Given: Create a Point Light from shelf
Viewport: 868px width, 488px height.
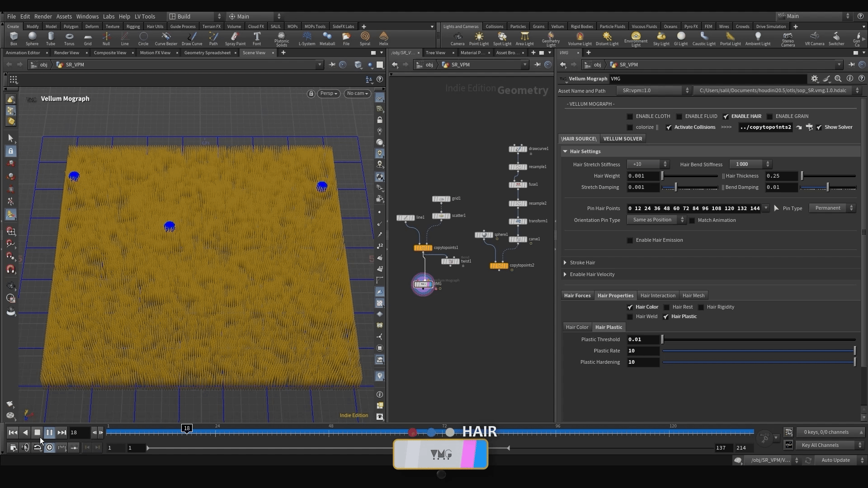Looking at the screenshot, I should point(479,38).
